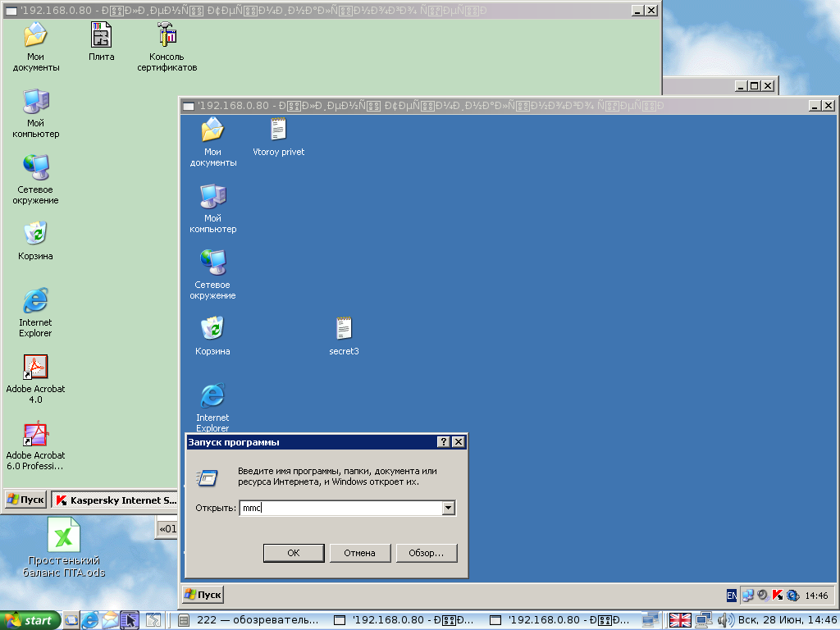The height and width of the screenshot is (630, 840).
Task: Switch to the 222 — обозреватель taskbar window
Action: pos(249,620)
